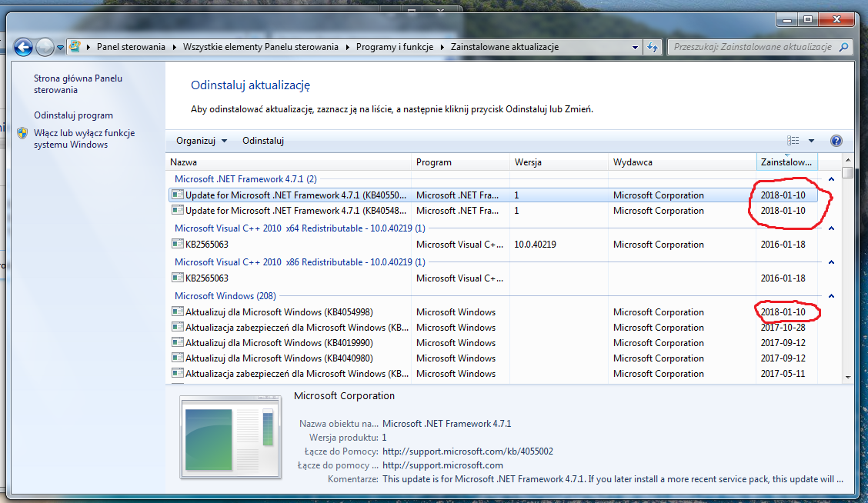The width and height of the screenshot is (868, 503).
Task: Sort by the Wydawca column header
Action: (x=683, y=162)
